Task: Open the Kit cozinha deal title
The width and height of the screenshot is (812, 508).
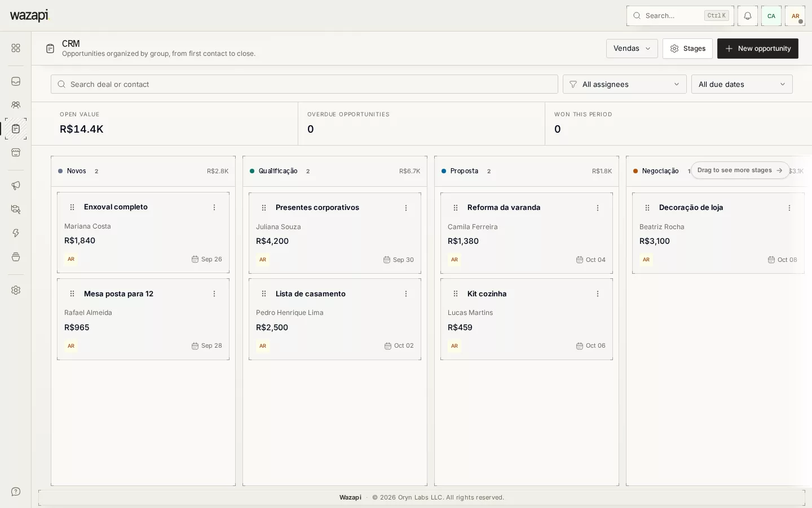Action: 487,294
